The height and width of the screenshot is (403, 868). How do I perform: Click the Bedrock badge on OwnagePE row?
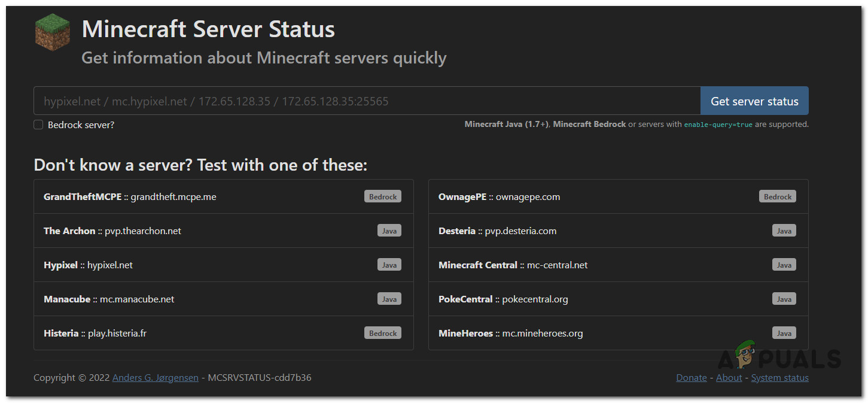[x=778, y=196]
